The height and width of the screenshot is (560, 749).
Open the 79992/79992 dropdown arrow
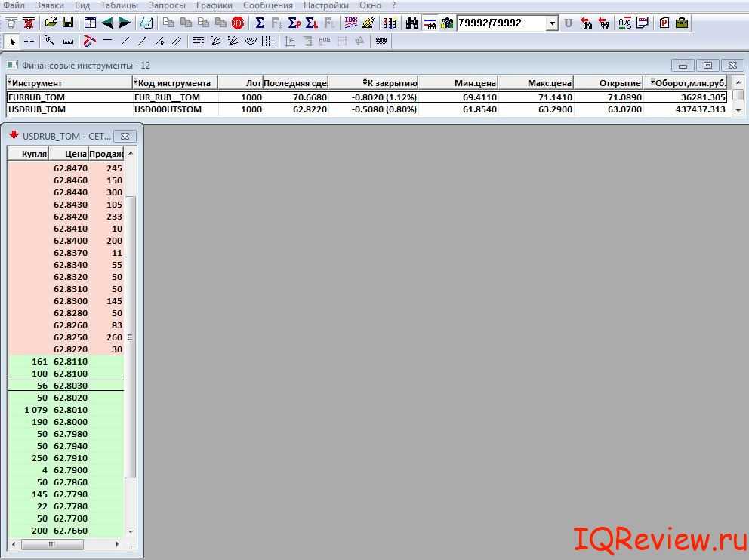click(552, 23)
